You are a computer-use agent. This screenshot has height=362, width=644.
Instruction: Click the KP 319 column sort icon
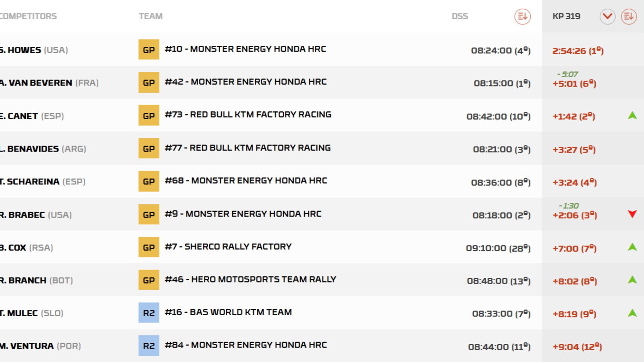pyautogui.click(x=629, y=16)
